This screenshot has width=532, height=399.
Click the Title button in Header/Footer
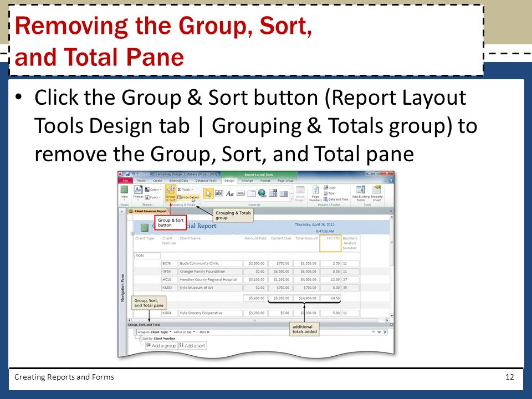(x=329, y=193)
